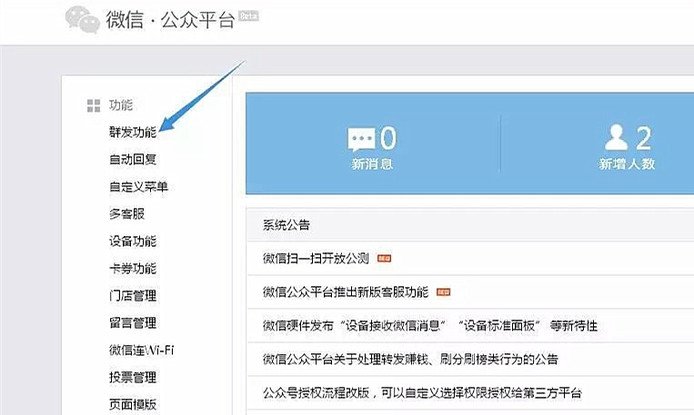The image size is (694, 415).
Task: Select 投票管理 in sidebar
Action: tap(133, 377)
